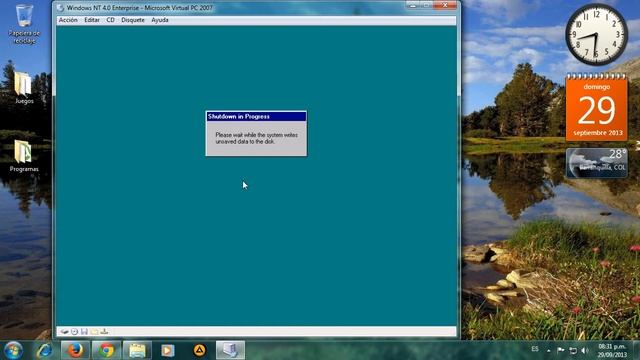Open Windows Media Player from the taskbar

click(167, 350)
